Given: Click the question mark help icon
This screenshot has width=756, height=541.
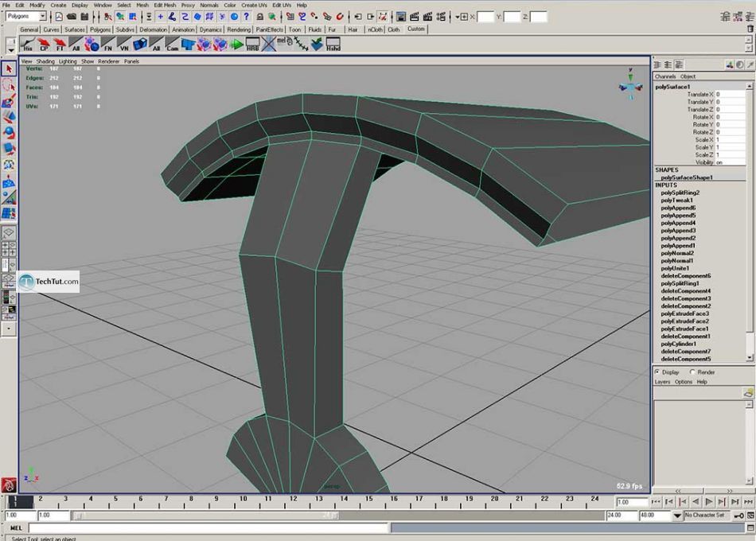Looking at the screenshot, I should point(247,17).
